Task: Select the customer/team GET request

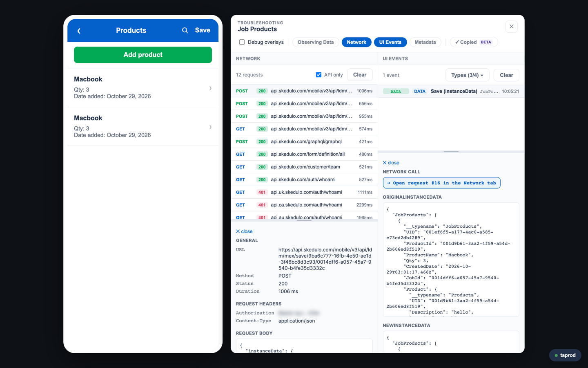Action: 304,167
